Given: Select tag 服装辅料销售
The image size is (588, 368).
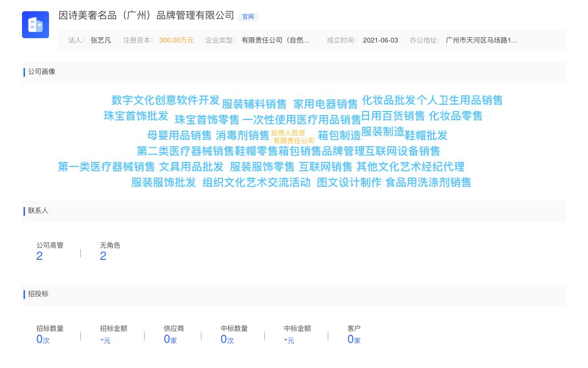Looking at the screenshot, I should (254, 104).
